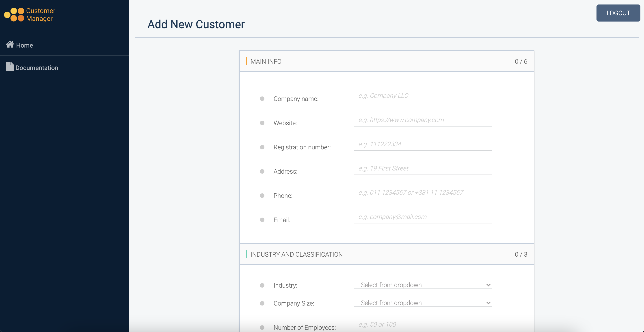Click the Documentation file icon
This screenshot has width=644, height=332.
[x=10, y=67]
